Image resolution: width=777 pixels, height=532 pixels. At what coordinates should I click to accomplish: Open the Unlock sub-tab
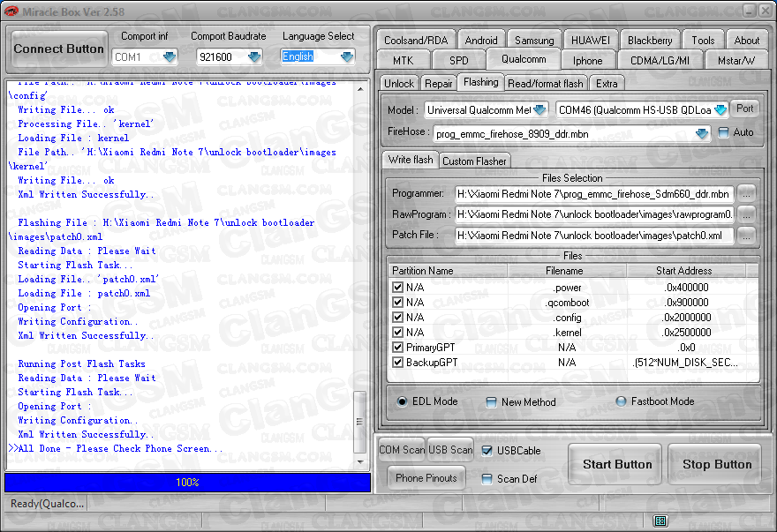click(x=399, y=83)
